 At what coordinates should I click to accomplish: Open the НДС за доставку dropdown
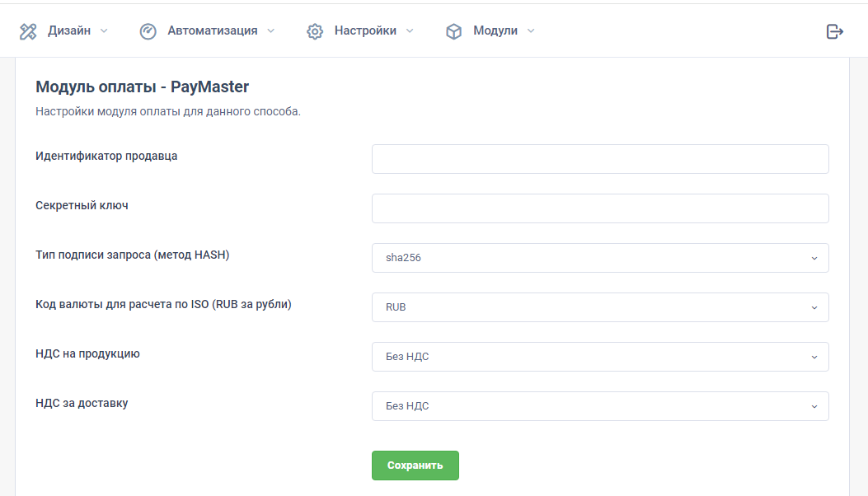pyautogui.click(x=599, y=406)
